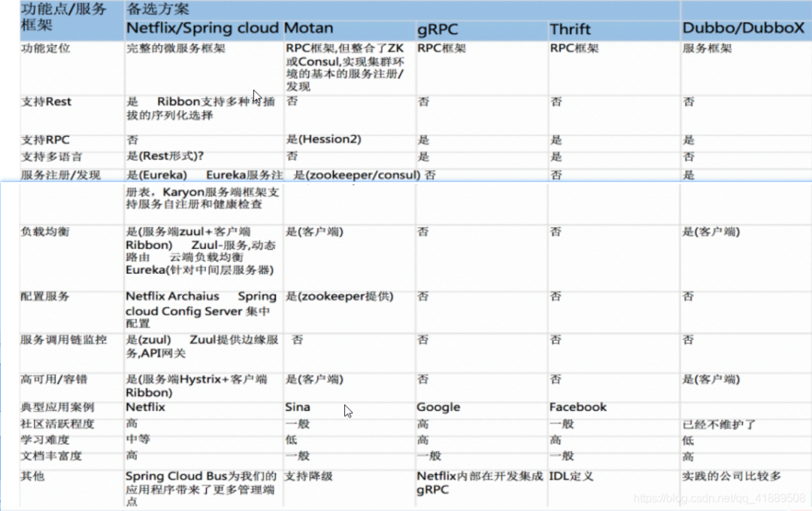
Task: Select the 服务调用链监控 row label
Action: [64, 340]
